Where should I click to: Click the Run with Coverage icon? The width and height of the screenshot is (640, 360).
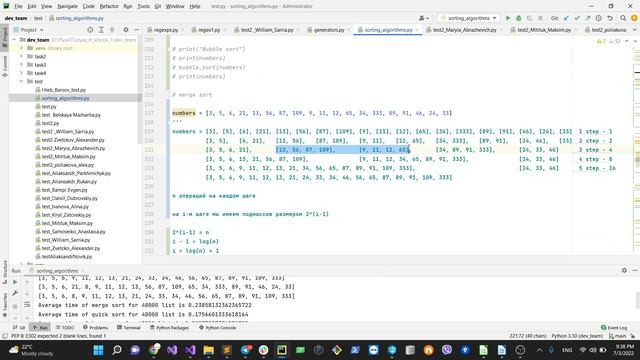coord(529,18)
